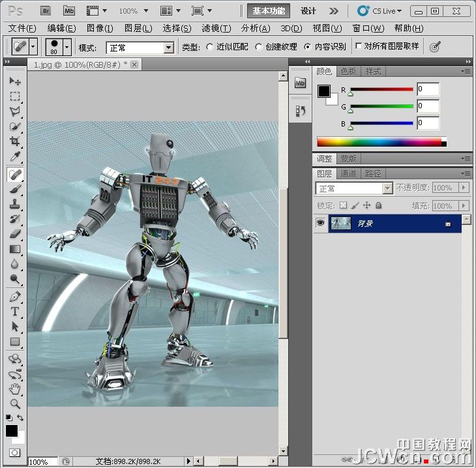Select the Crop tool
The height and width of the screenshot is (468, 476).
point(14,141)
